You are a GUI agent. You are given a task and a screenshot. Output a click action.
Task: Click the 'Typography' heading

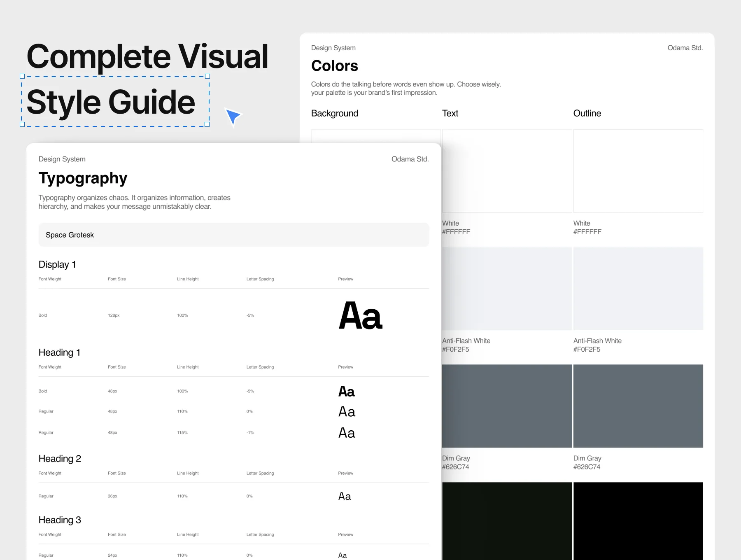(83, 178)
